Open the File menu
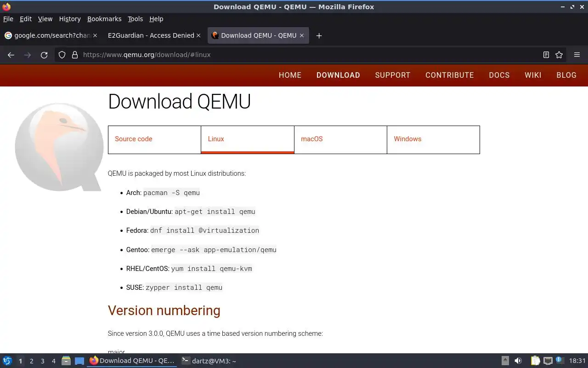This screenshot has height=368, width=588. [8, 19]
